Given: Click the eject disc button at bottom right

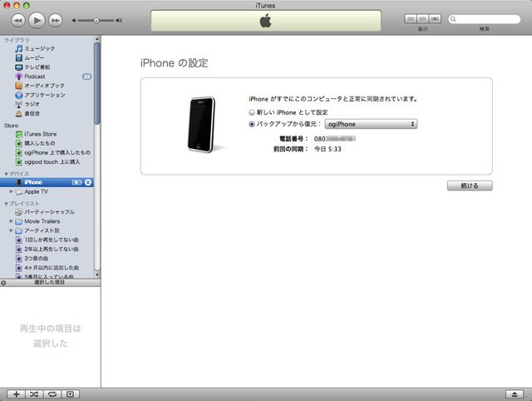Looking at the screenshot, I should 515,394.
